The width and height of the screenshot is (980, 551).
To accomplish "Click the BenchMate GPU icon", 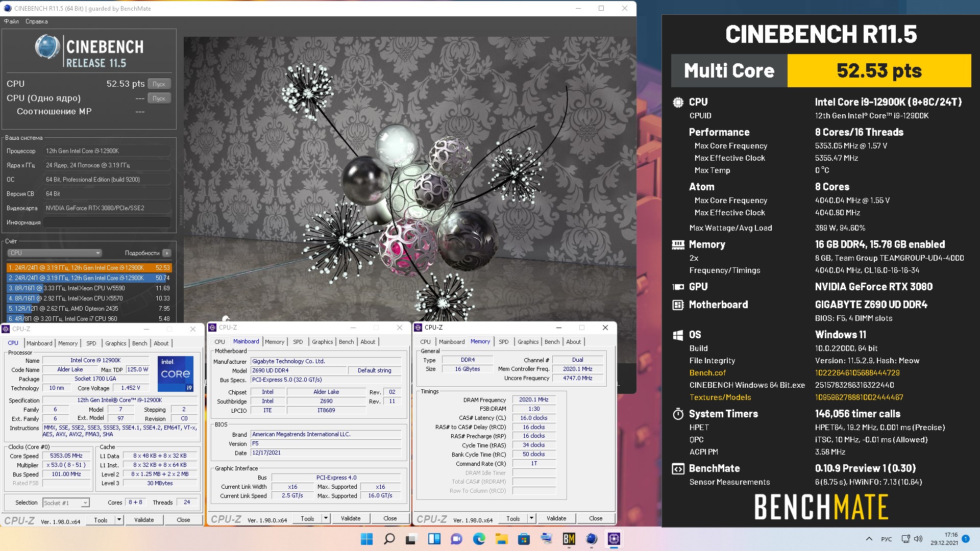I will point(678,287).
